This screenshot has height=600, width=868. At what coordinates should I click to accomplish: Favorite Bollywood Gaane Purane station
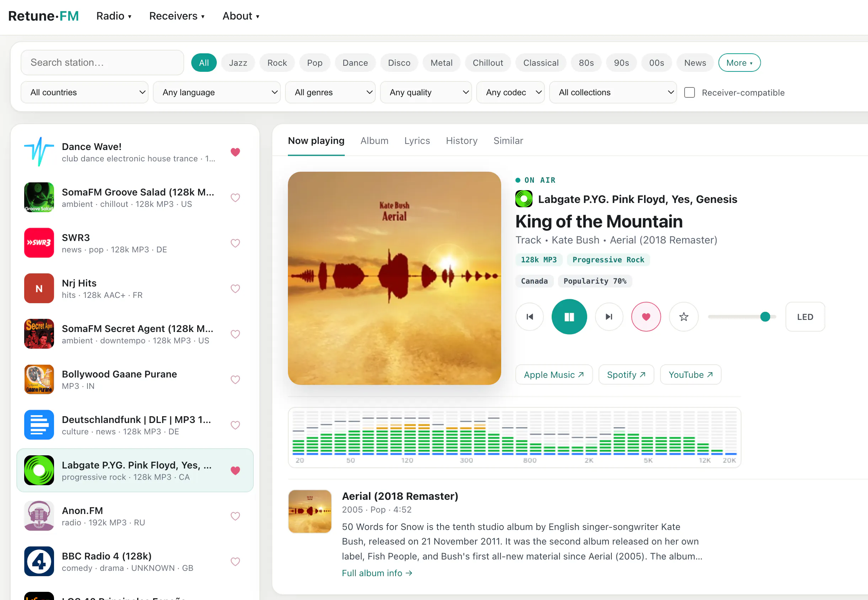click(x=235, y=379)
